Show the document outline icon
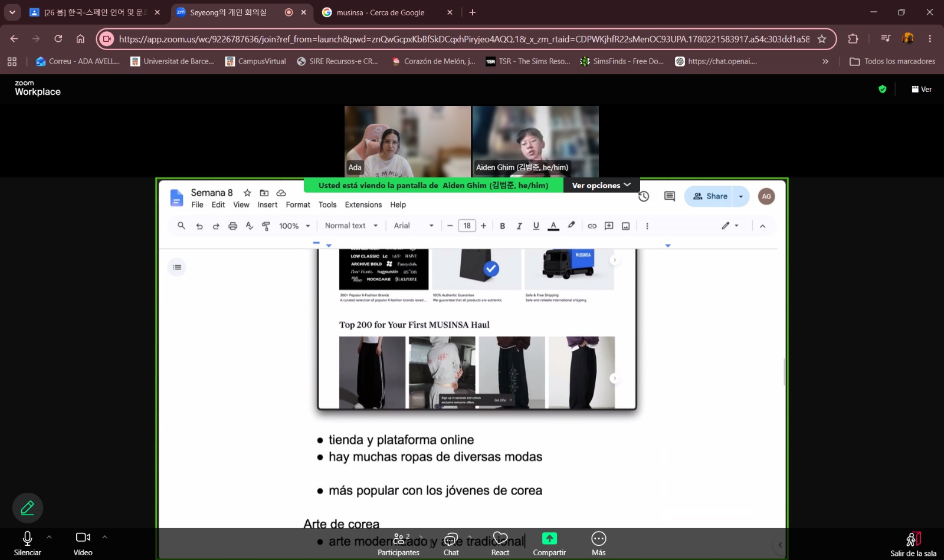Image resolution: width=944 pixels, height=560 pixels. tap(177, 267)
